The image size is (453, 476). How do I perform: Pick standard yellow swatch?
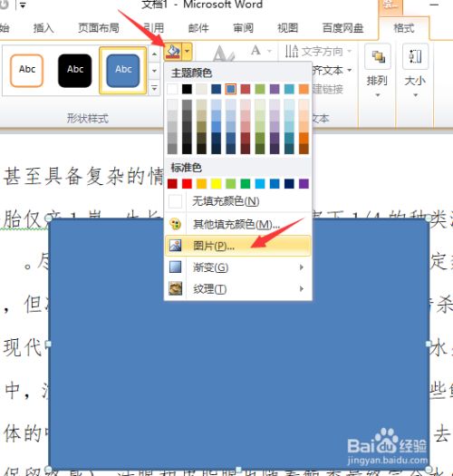[x=216, y=184]
